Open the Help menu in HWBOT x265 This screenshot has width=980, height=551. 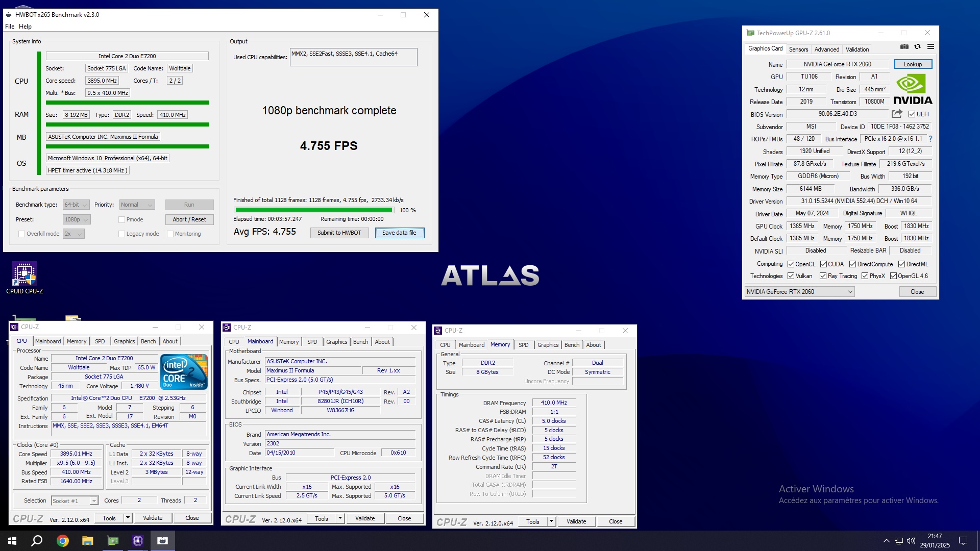click(25, 27)
